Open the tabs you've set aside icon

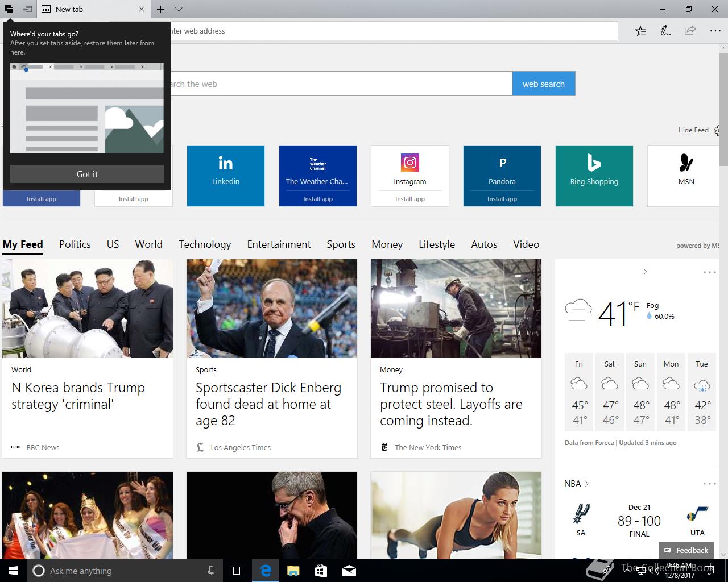pos(9,9)
